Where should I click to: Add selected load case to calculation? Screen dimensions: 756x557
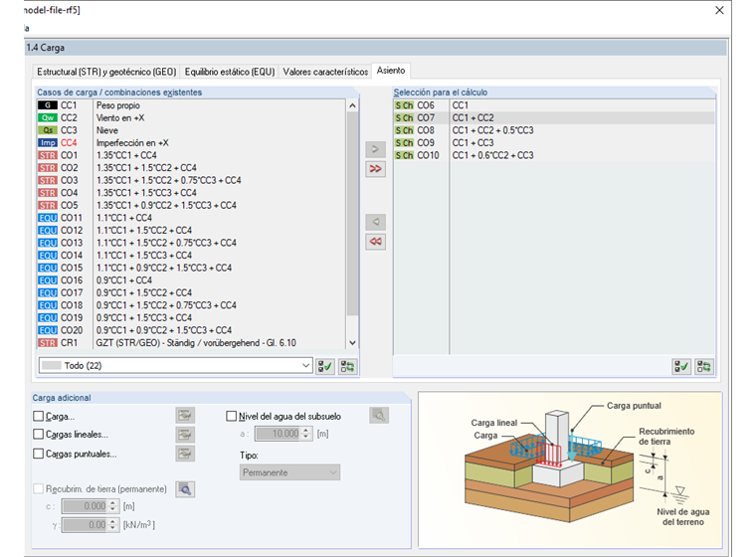[375, 149]
